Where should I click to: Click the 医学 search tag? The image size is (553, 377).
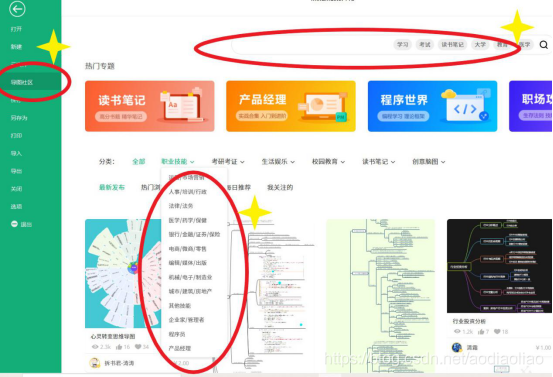point(524,44)
